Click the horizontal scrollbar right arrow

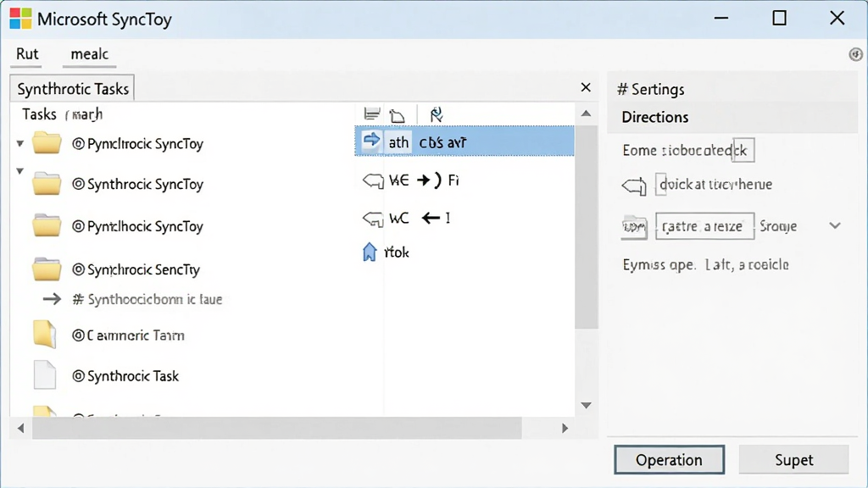point(565,428)
